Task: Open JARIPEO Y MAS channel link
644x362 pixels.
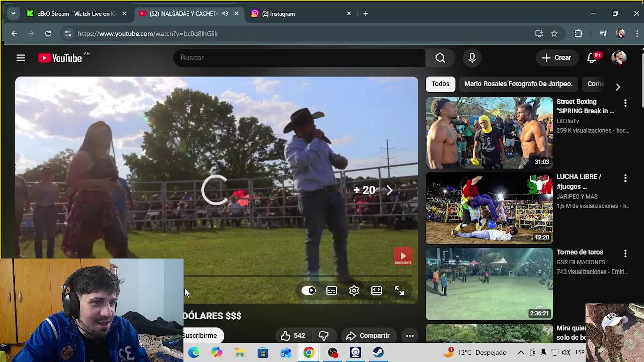Action: pyautogui.click(x=577, y=197)
